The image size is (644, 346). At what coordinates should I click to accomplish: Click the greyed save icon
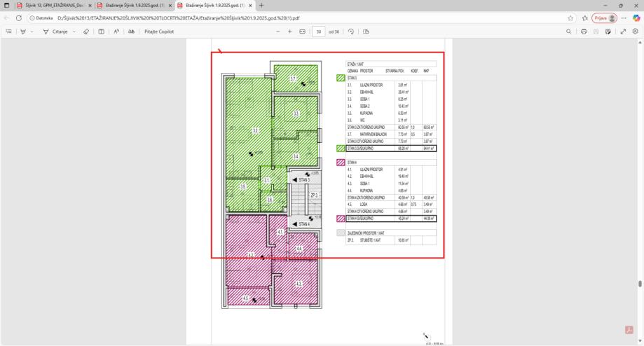tap(596, 32)
